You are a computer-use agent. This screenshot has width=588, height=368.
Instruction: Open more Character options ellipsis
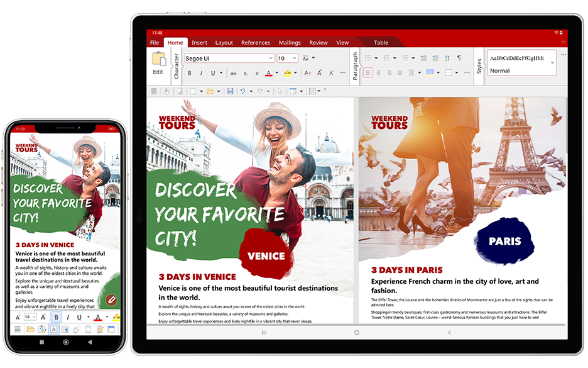click(x=343, y=72)
